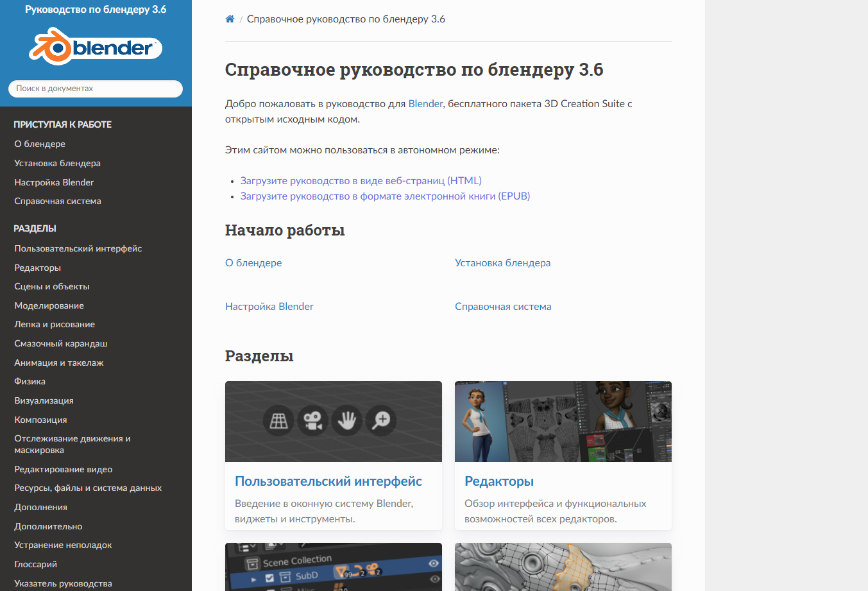Select 'Редакторы' in the sidebar
This screenshot has width=868, height=591.
coord(38,268)
